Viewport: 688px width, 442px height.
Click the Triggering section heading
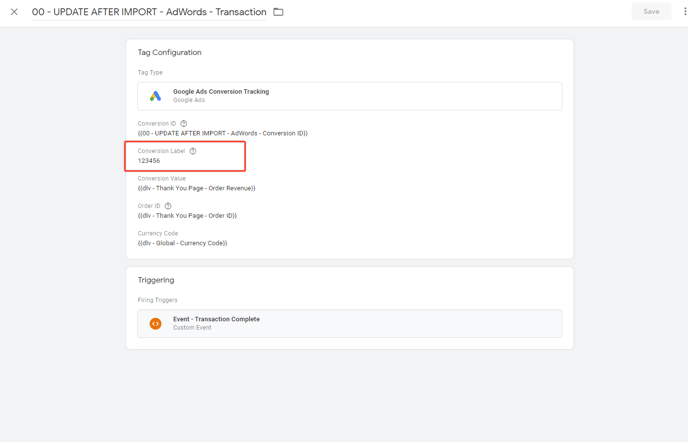(156, 280)
